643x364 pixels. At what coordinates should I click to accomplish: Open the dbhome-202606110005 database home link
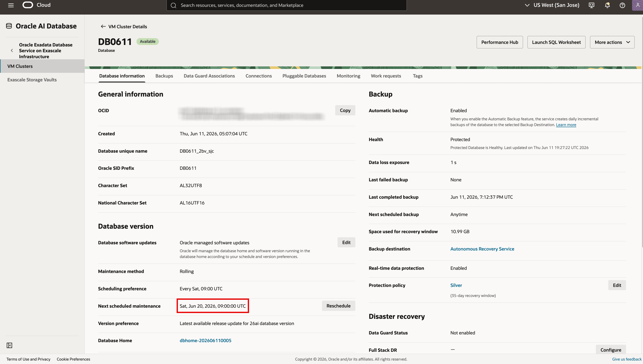[205, 340]
